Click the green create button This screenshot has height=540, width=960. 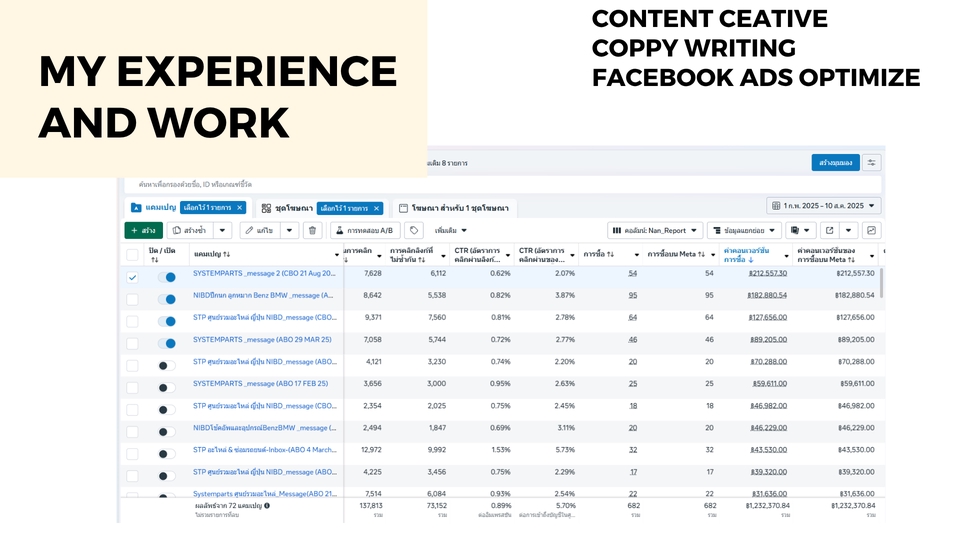[x=143, y=230]
